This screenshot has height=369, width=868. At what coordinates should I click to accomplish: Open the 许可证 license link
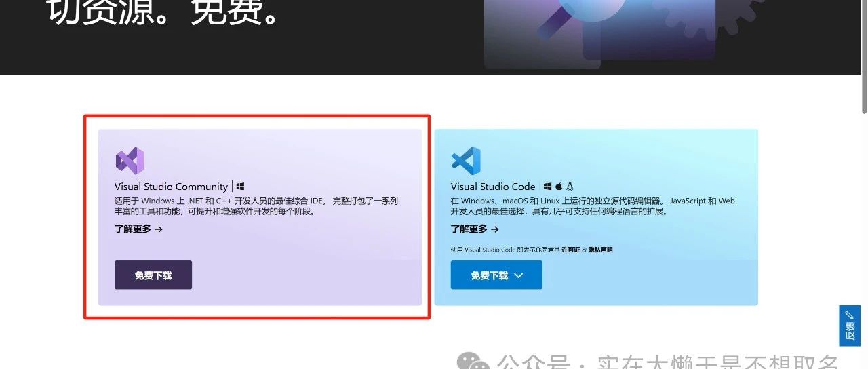click(x=570, y=250)
